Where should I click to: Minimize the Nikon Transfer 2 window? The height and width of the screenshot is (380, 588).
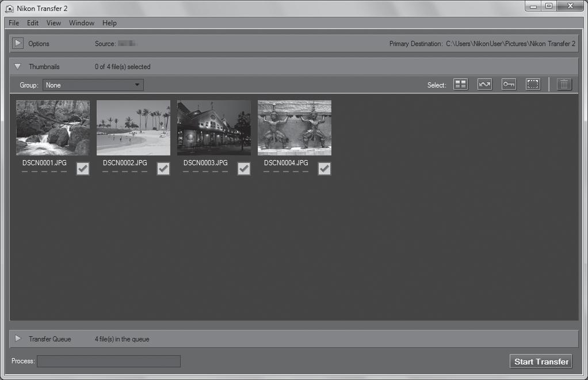pyautogui.click(x=533, y=6)
